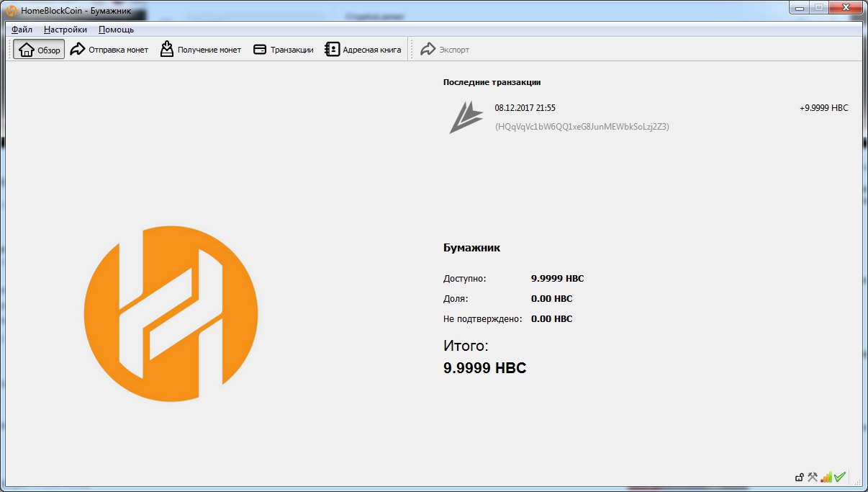Click the Доля balance value 0.00 HBC
Viewport: 868px width, 492px height.
point(551,298)
